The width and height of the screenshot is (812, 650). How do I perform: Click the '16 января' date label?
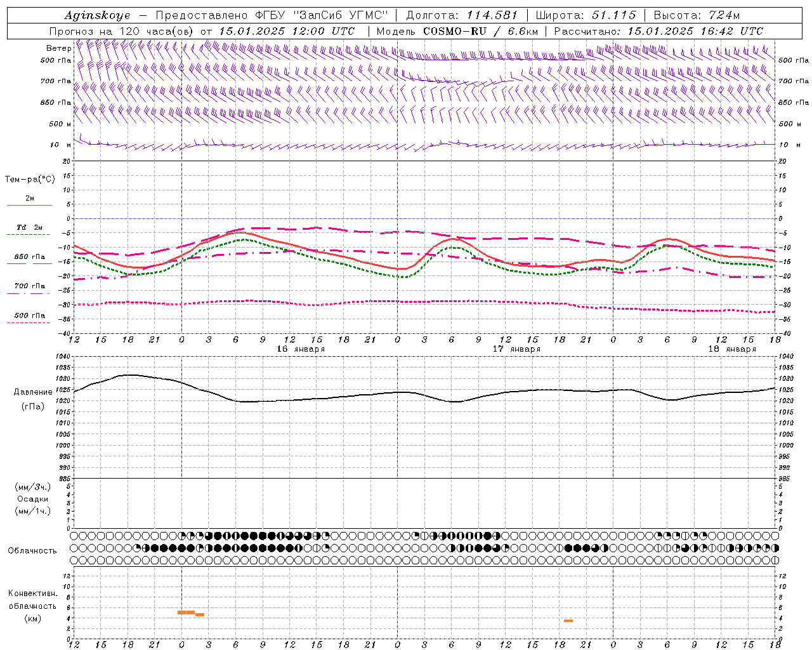click(301, 349)
